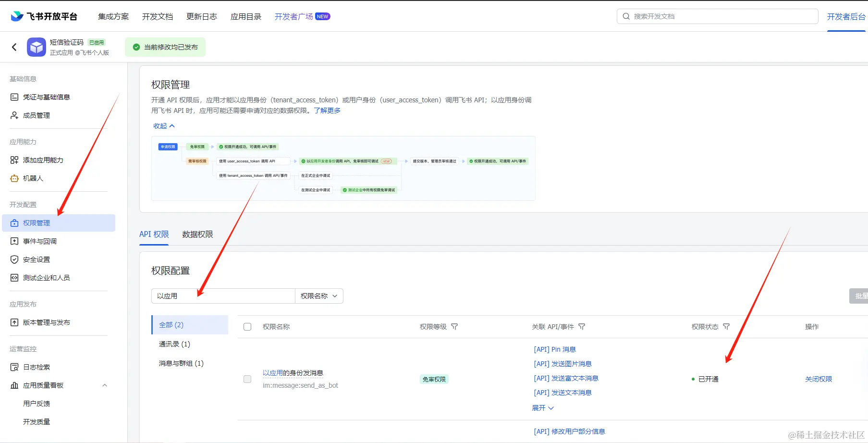Click the 以应用的身份发消息 permission name

click(293, 373)
